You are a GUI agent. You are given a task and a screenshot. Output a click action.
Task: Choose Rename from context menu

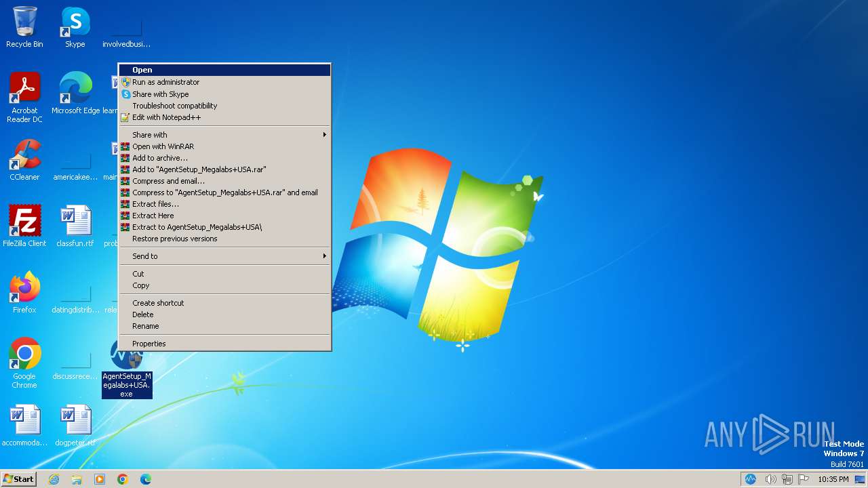point(224,326)
